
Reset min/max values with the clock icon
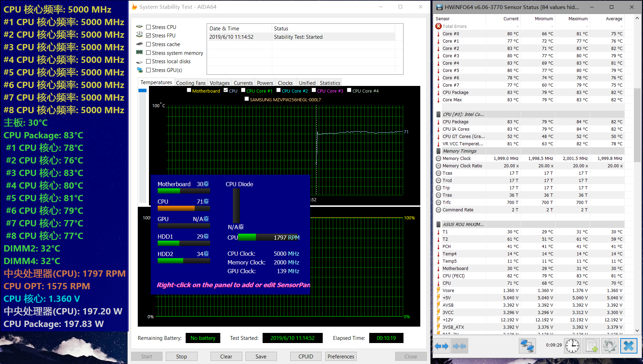click(572, 346)
